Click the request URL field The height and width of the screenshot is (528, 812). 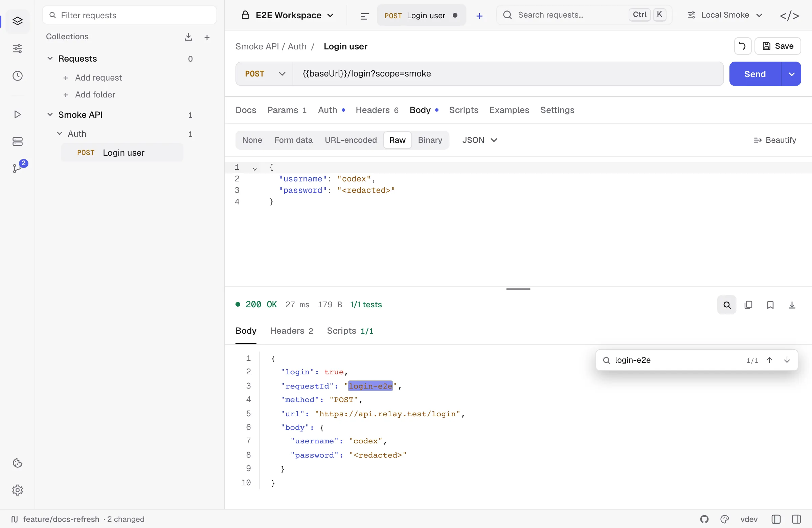coord(508,74)
